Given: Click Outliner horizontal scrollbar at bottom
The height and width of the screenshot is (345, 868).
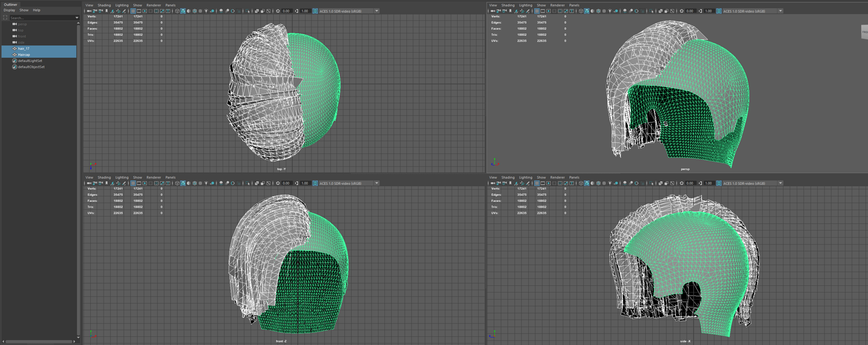Looking at the screenshot, I should coord(38,342).
